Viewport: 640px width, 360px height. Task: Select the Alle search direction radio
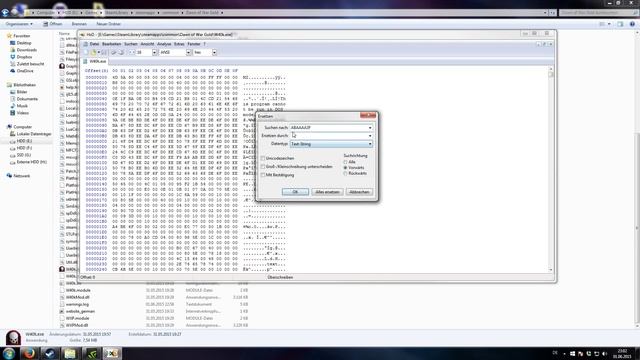pos(345,162)
